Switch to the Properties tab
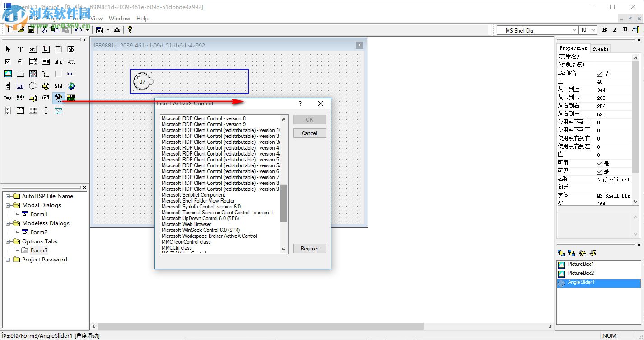 tap(573, 48)
